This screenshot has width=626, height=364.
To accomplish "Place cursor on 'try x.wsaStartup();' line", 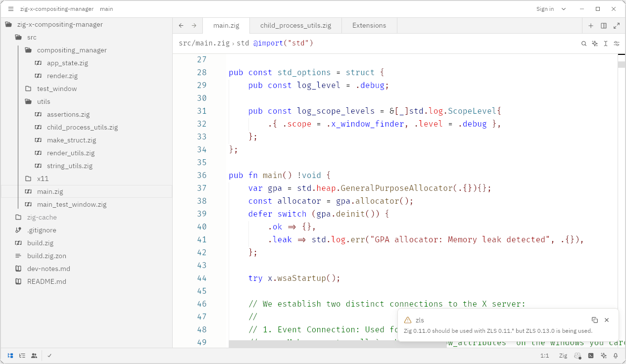I will (294, 278).
